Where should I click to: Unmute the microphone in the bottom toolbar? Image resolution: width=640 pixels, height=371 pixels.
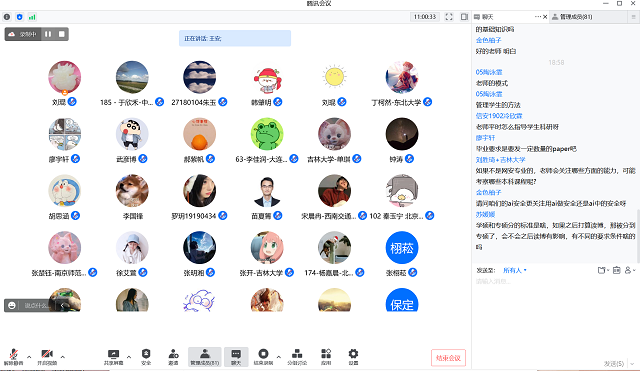13,356
